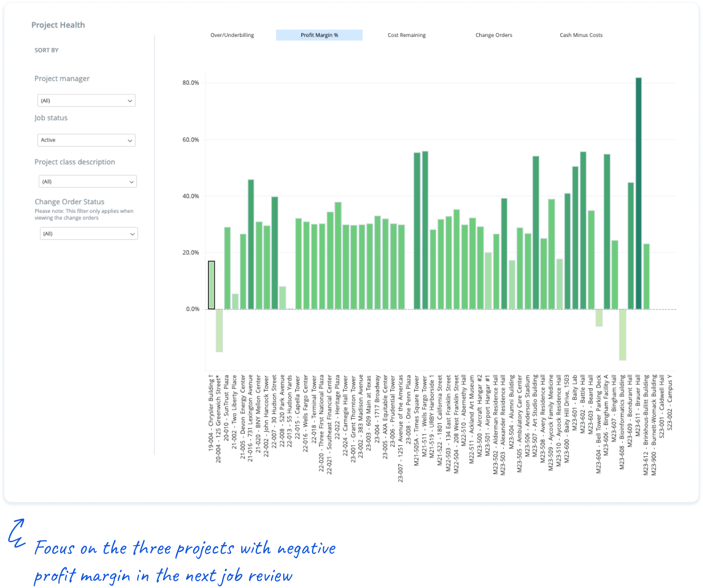Open the Project manager dropdown
Screen dimensions: 703x588
tap(86, 100)
